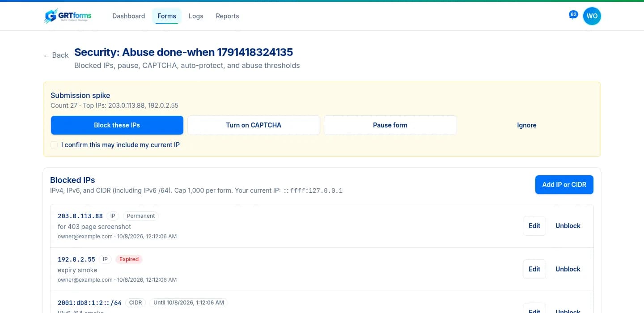Click the GRTforms logo
The height and width of the screenshot is (313, 644).
click(x=68, y=16)
